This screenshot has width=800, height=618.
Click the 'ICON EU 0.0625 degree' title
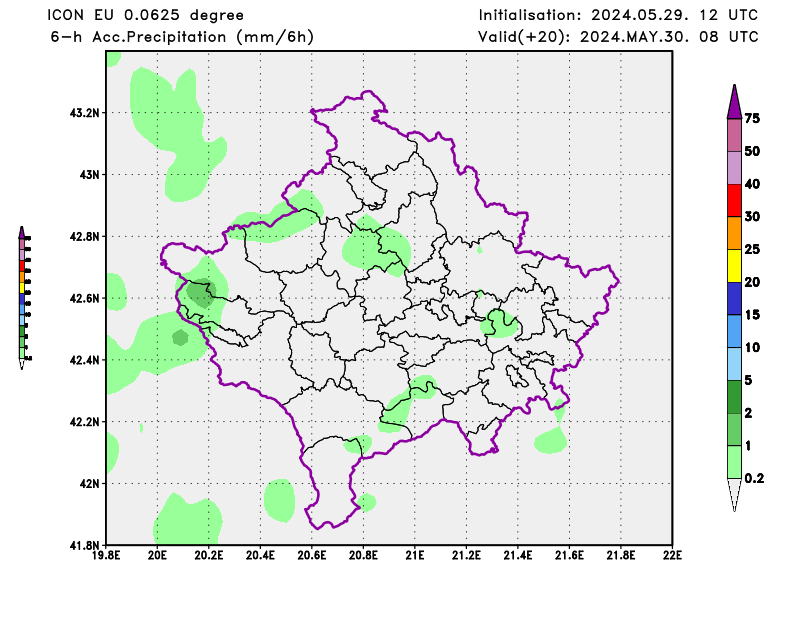click(x=145, y=15)
